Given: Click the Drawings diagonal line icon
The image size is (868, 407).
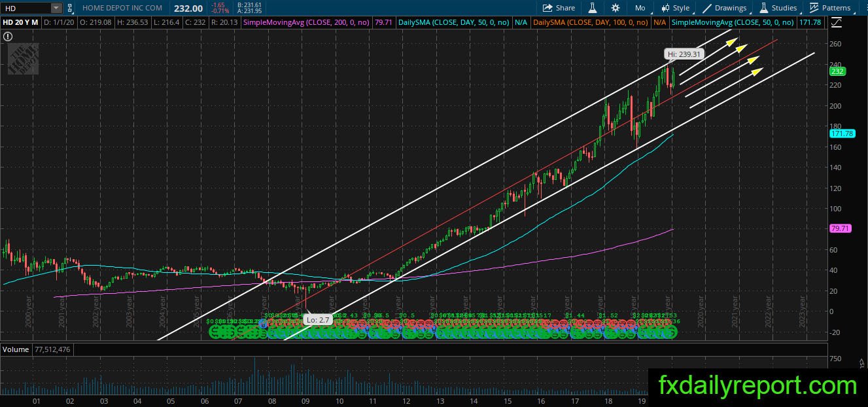Looking at the screenshot, I should (x=707, y=8).
